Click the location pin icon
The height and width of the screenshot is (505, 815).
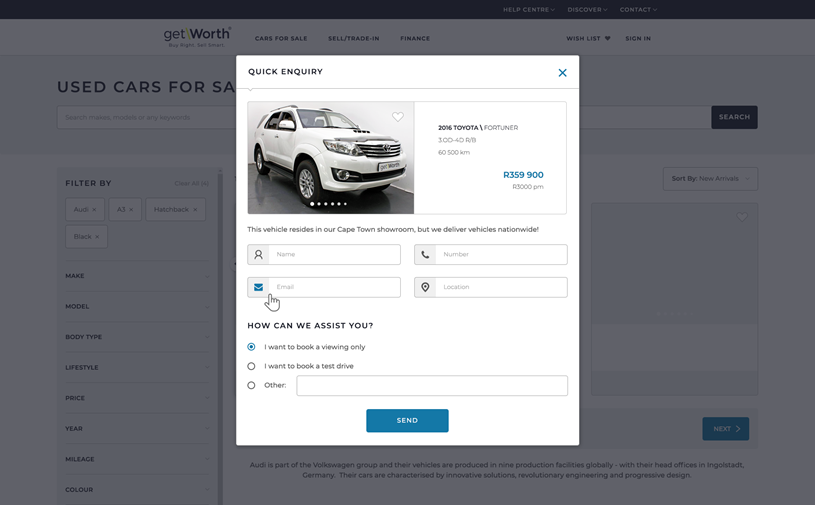(425, 287)
